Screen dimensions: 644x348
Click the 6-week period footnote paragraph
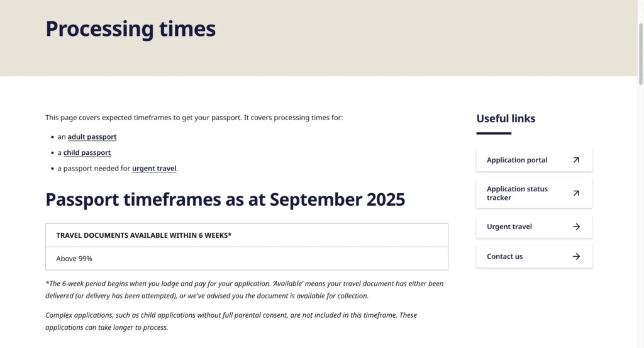pos(244,289)
